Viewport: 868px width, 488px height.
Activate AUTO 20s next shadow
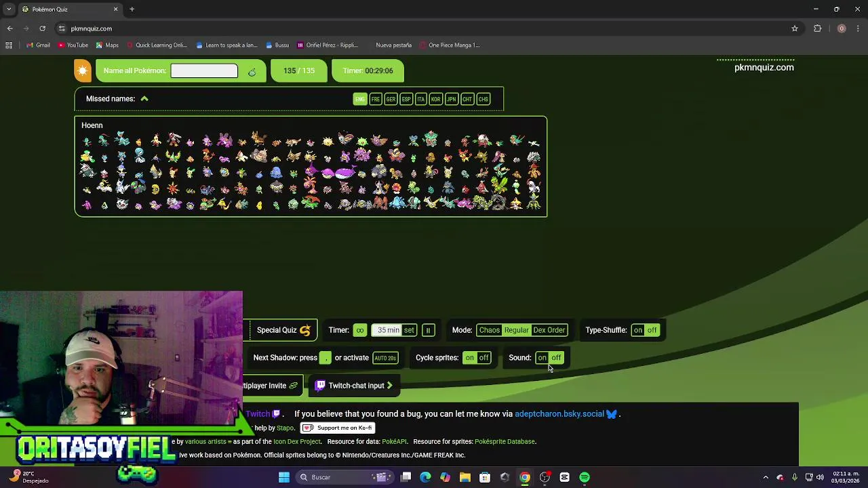385,358
